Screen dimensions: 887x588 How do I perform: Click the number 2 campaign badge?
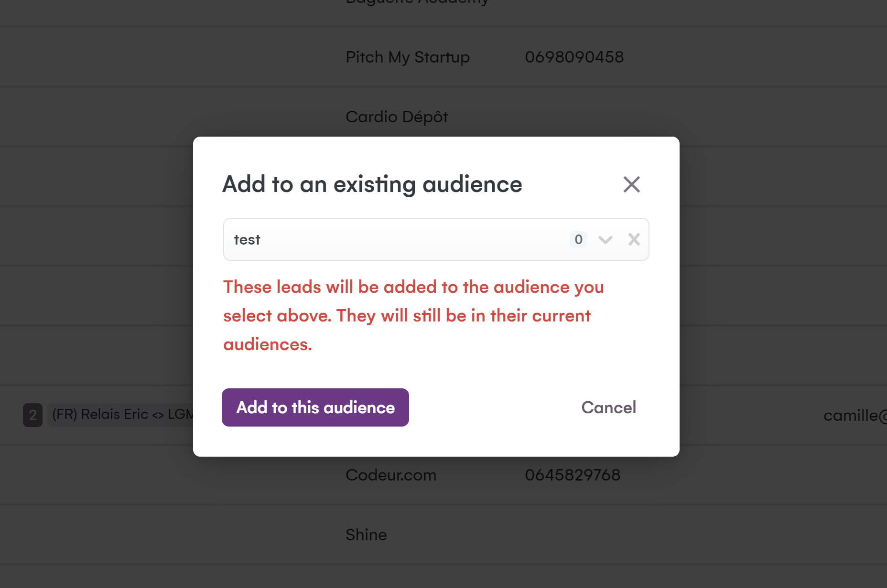coord(32,415)
